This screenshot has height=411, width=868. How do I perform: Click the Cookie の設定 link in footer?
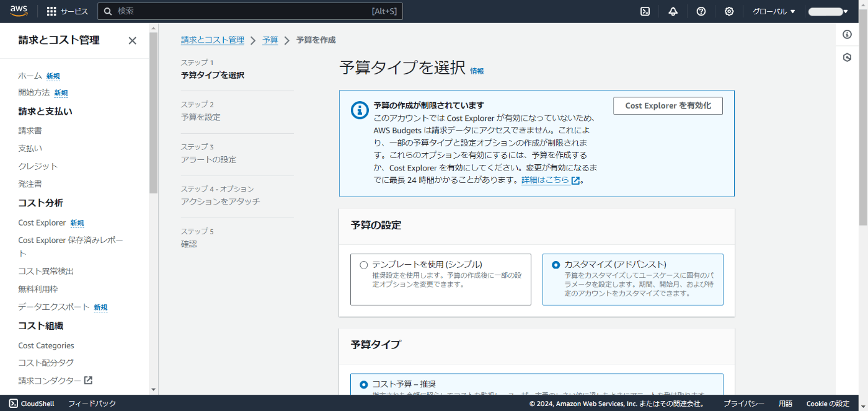click(x=828, y=404)
